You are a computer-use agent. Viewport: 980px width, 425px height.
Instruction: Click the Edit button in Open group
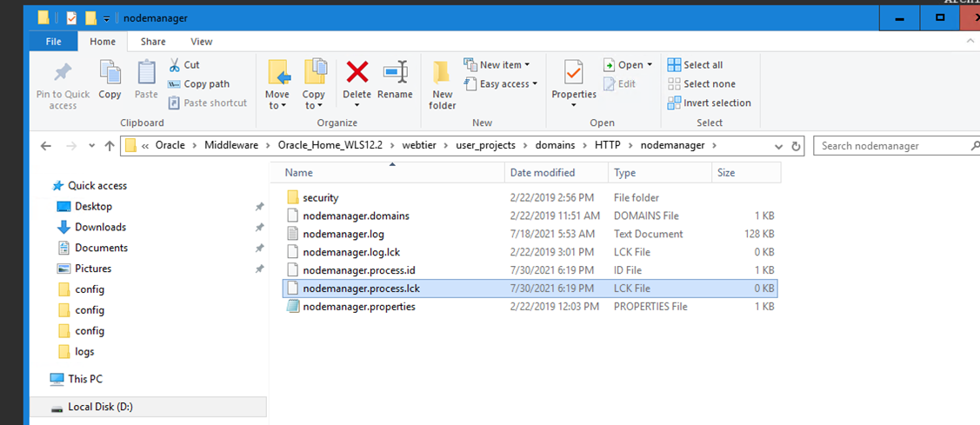click(x=620, y=83)
